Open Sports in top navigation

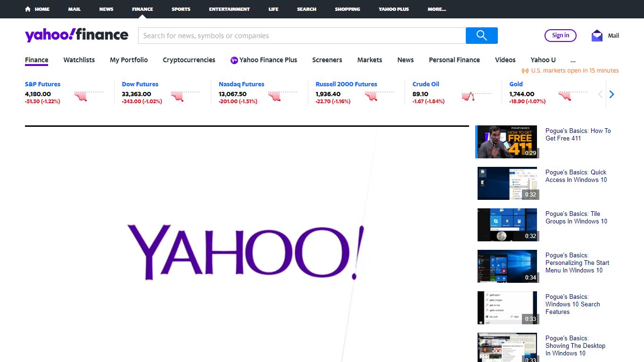[181, 9]
